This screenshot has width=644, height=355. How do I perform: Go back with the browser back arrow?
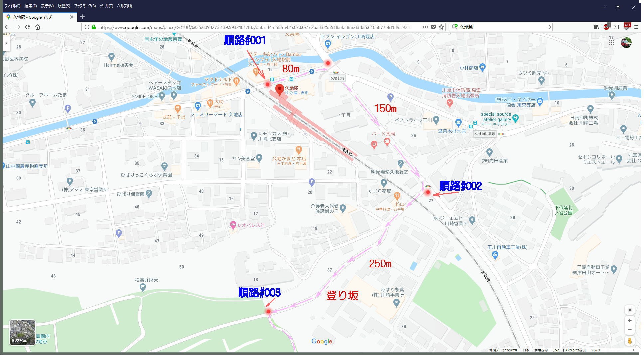(x=7, y=27)
